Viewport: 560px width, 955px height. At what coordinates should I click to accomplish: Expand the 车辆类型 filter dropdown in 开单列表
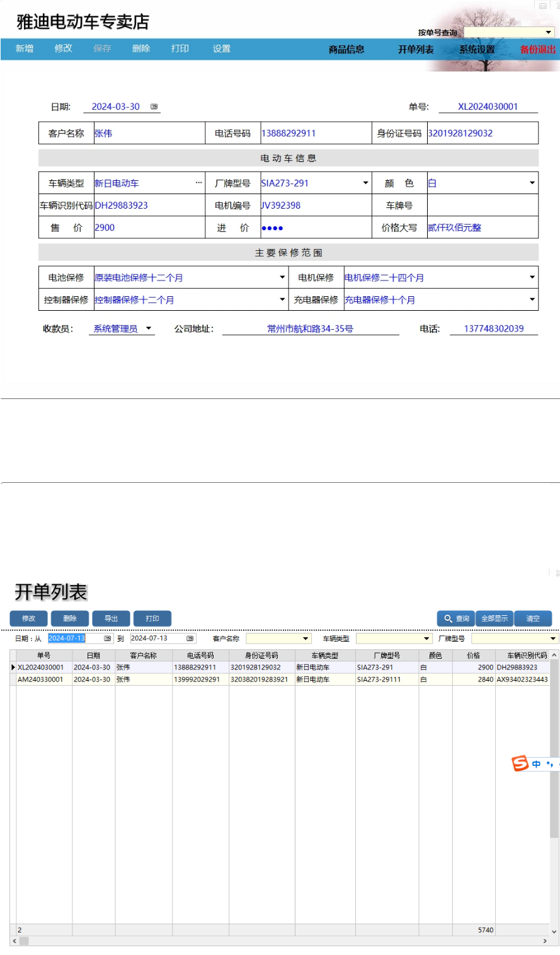click(x=426, y=639)
